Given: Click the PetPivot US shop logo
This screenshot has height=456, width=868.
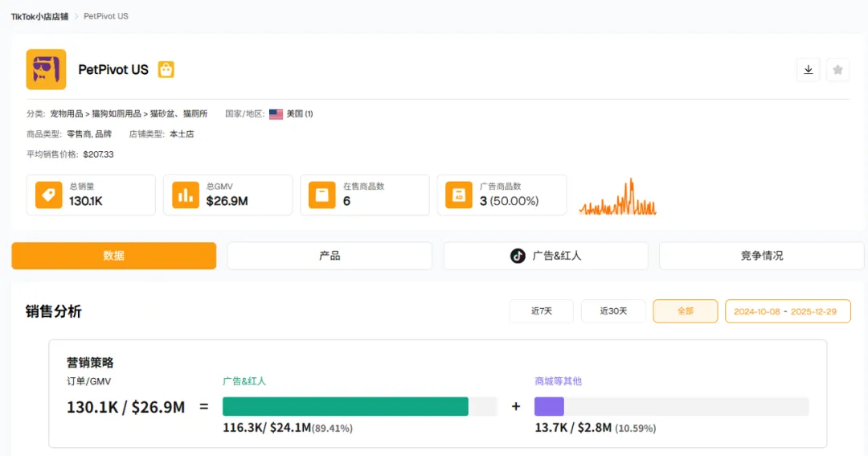Looking at the screenshot, I should [46, 69].
